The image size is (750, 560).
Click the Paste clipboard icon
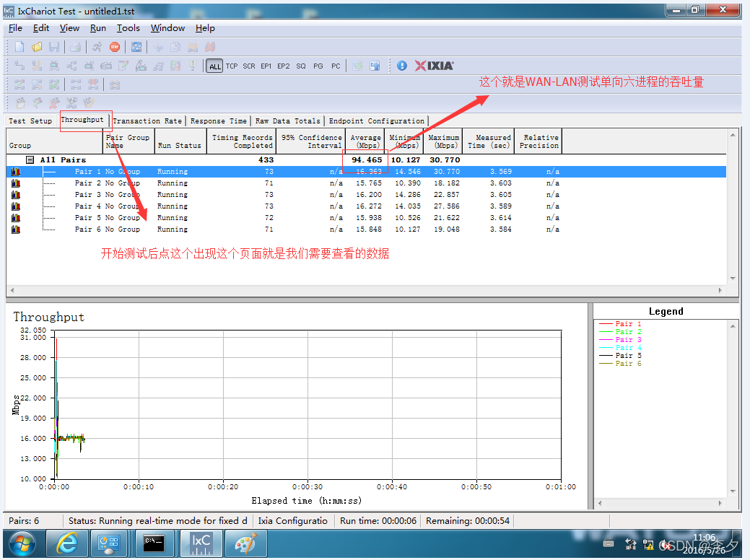(193, 47)
